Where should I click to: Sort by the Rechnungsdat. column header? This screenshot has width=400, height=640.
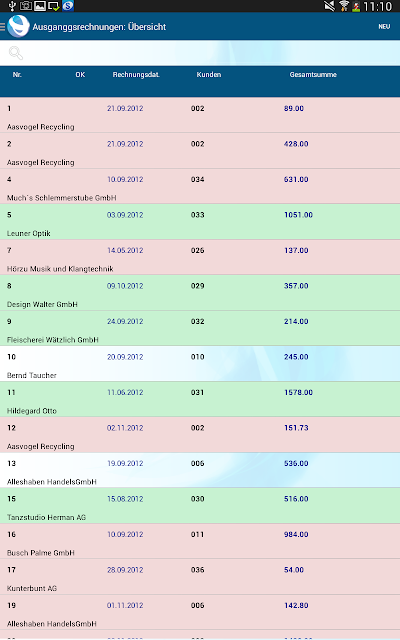coord(136,75)
